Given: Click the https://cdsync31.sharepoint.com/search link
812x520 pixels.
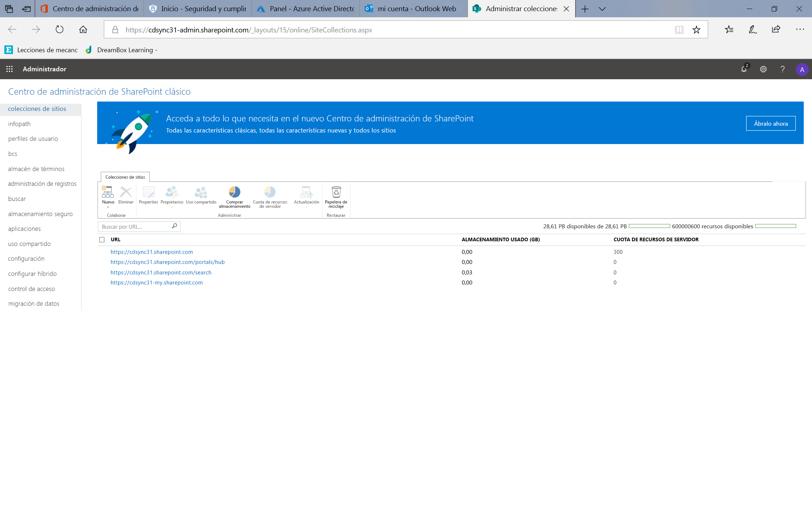Looking at the screenshot, I should coord(161,272).
